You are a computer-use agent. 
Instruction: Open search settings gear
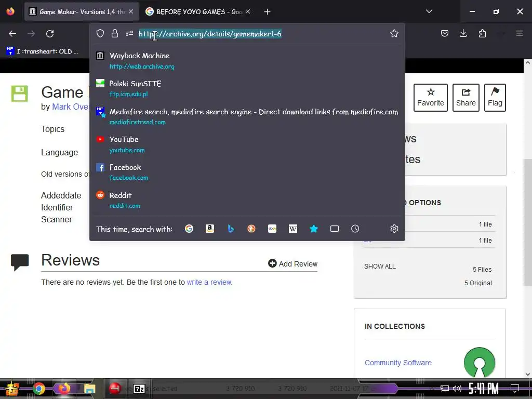tap(394, 229)
